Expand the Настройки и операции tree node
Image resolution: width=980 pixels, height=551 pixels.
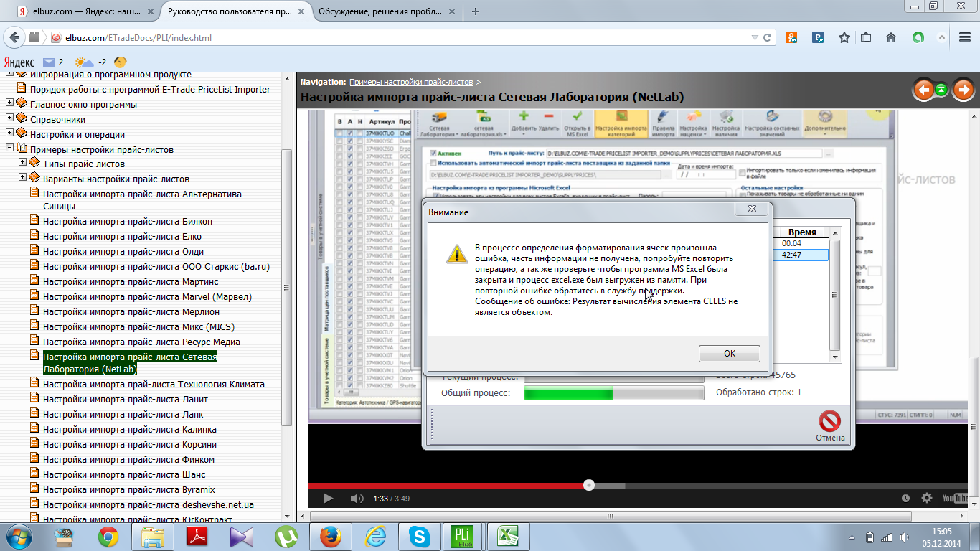click(10, 134)
